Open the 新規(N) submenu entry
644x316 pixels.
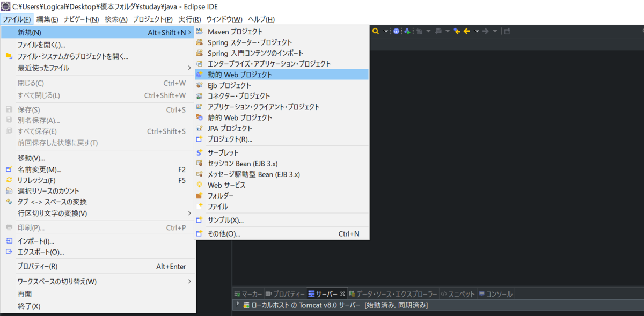click(98, 32)
